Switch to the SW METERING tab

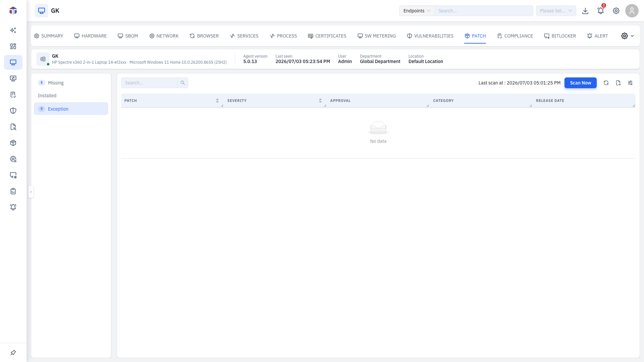[377, 36]
